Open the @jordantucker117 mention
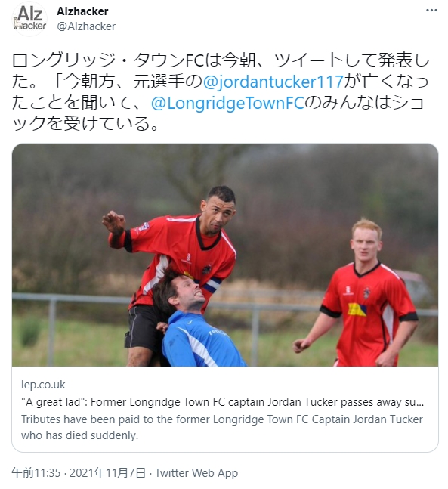Viewport: 448px width, 489px height. [x=273, y=82]
